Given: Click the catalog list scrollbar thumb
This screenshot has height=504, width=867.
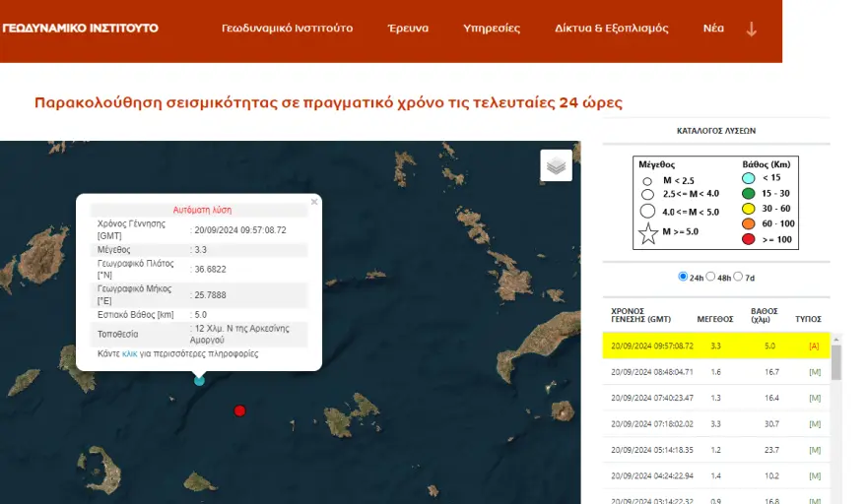Looking at the screenshot, I should point(836,360).
